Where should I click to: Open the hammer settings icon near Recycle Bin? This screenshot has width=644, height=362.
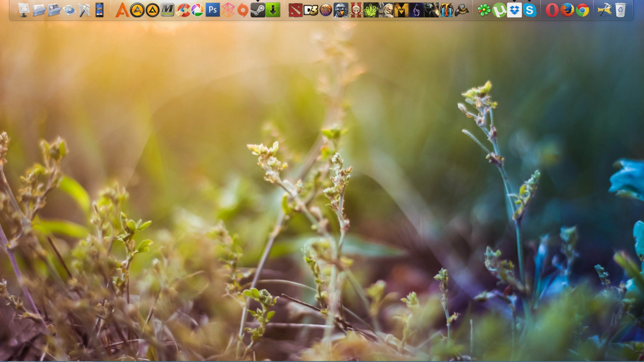pos(605,10)
